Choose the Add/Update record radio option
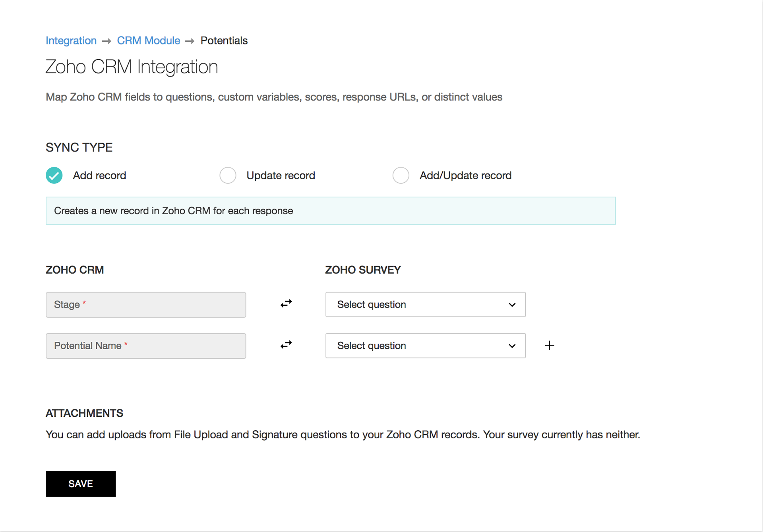 [401, 175]
